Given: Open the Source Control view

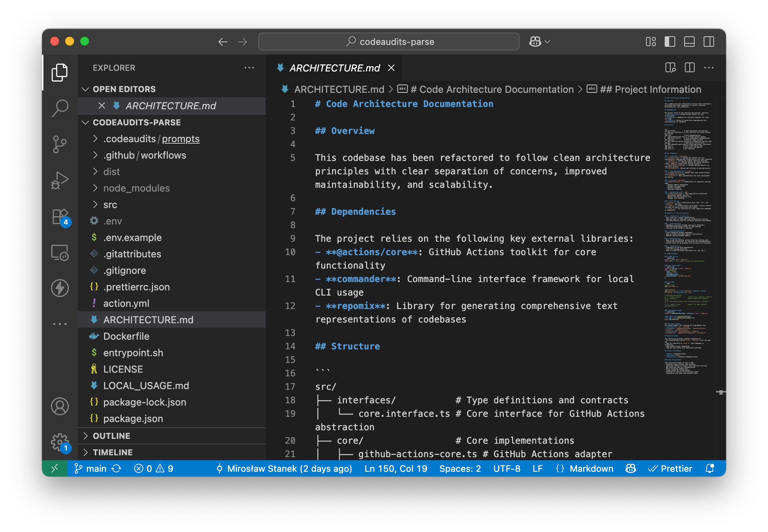Looking at the screenshot, I should [60, 144].
